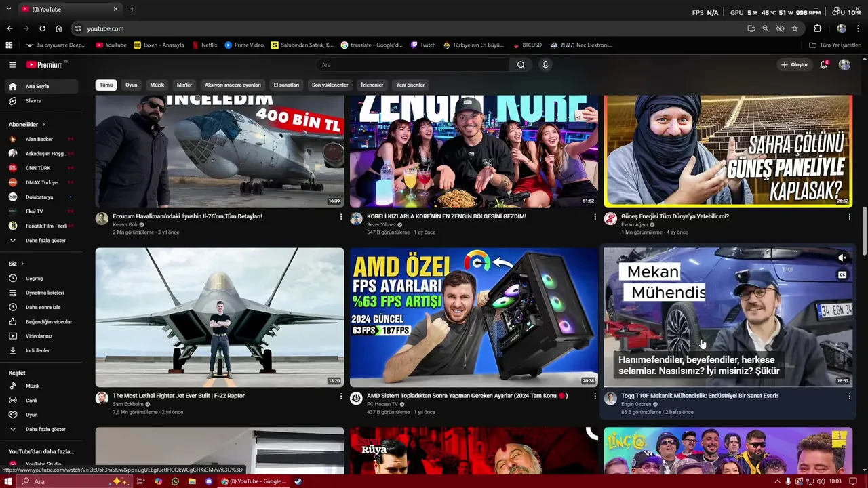The width and height of the screenshot is (868, 488).
Task: Select the Son yüklenenler chip
Action: (330, 85)
